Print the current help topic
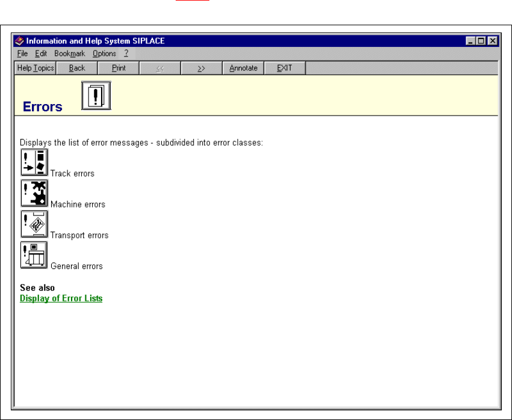 (x=119, y=68)
